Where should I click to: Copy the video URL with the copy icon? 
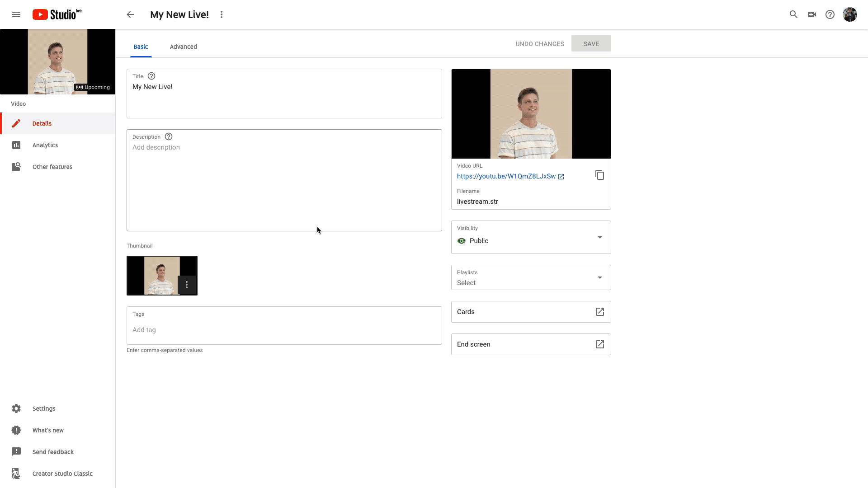[x=599, y=175]
